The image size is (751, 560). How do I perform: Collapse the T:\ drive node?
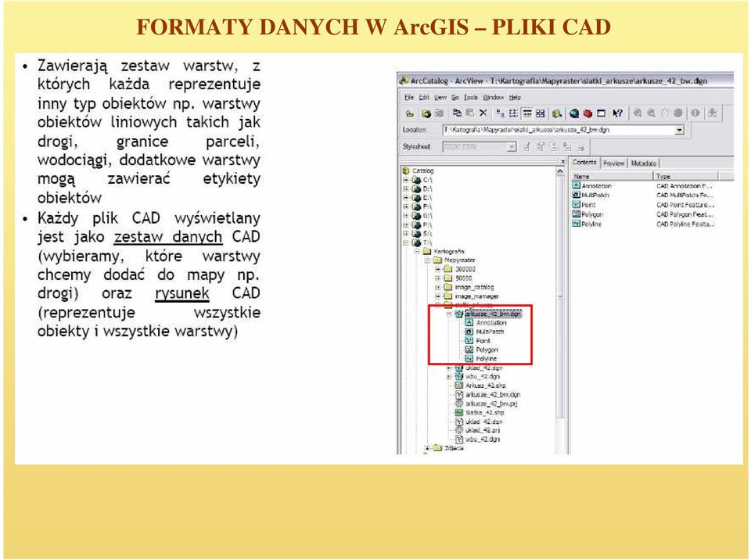406,242
